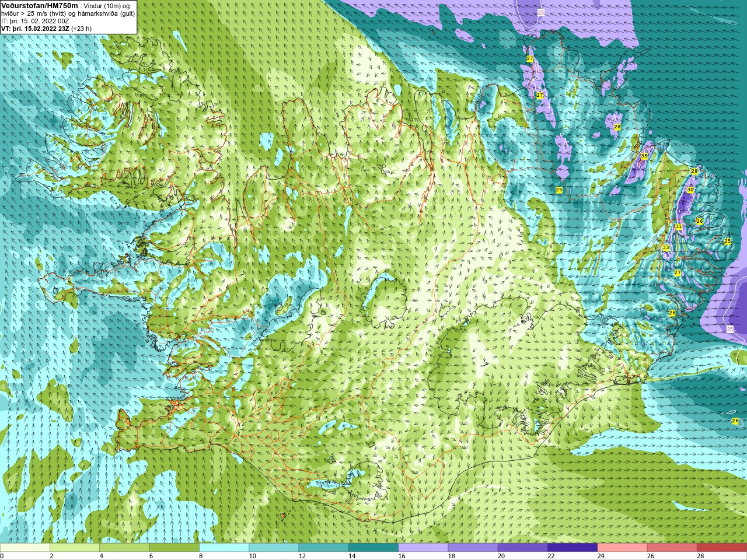Click the 8–10 m/s pale cyan legend swatch
Viewport: 747px width, 560px height.
point(224,548)
